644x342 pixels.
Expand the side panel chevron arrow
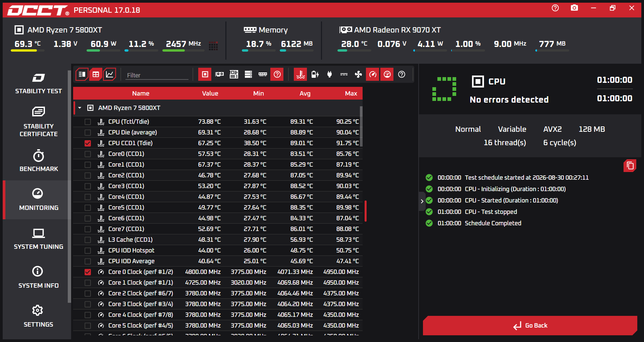pyautogui.click(x=422, y=201)
